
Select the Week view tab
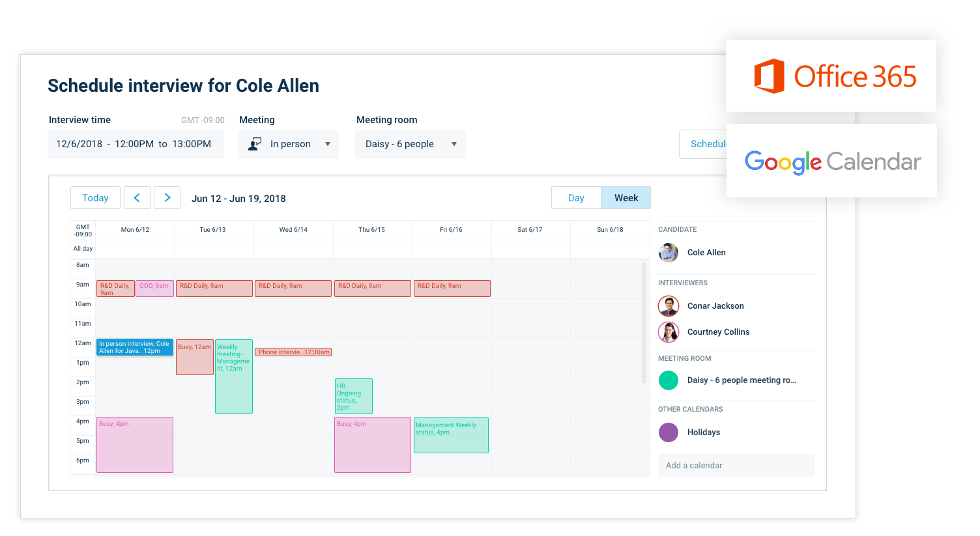tap(626, 198)
